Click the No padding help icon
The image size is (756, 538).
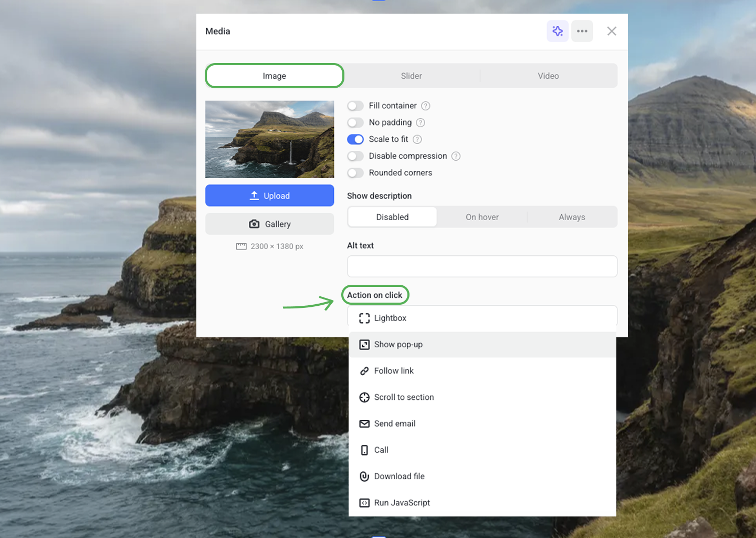point(421,122)
